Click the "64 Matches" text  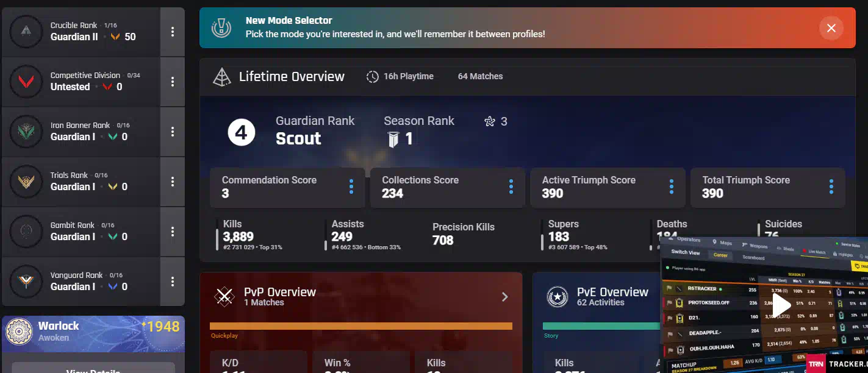click(481, 77)
